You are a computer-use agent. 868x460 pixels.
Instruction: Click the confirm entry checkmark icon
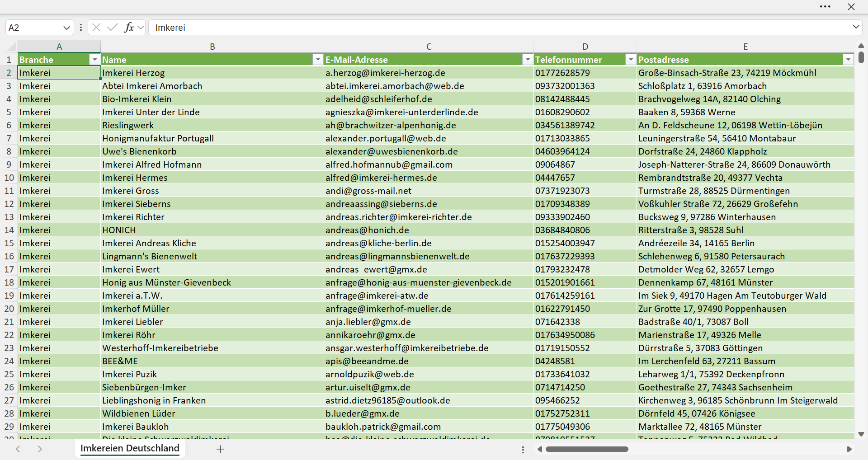(112, 28)
